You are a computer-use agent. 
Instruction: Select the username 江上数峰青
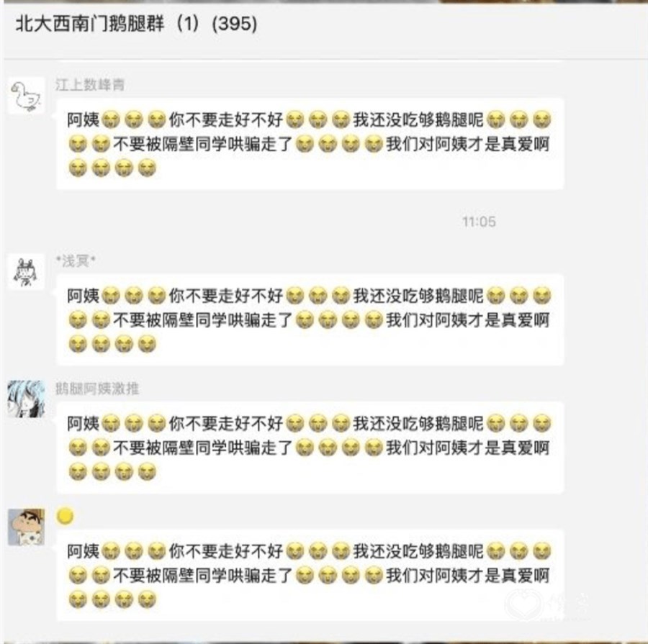point(90,85)
